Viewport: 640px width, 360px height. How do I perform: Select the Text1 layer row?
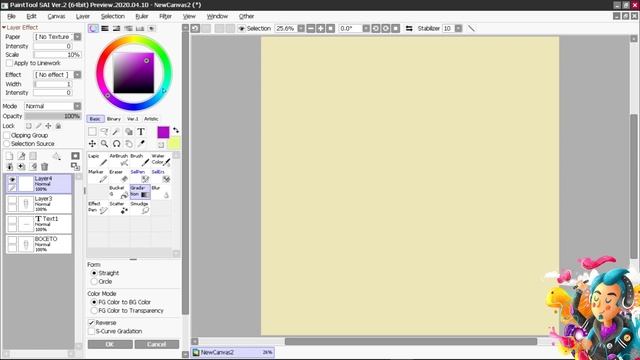pos(39,224)
